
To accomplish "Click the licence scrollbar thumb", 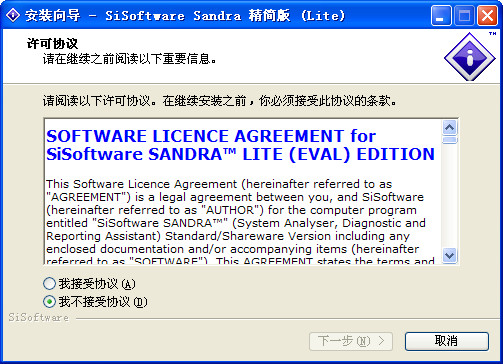I will [450, 140].
